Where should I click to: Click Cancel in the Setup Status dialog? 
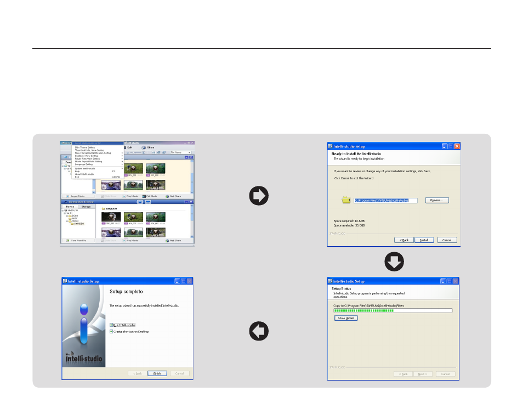point(445,374)
